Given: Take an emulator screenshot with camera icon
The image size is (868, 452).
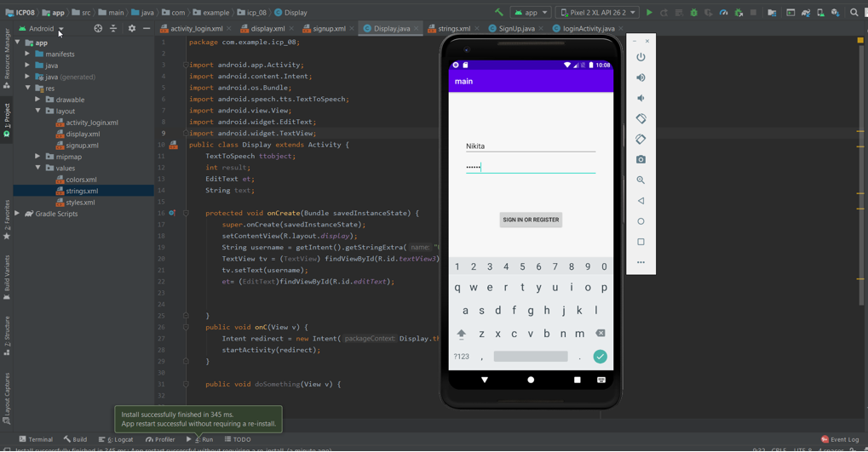Looking at the screenshot, I should tap(641, 159).
